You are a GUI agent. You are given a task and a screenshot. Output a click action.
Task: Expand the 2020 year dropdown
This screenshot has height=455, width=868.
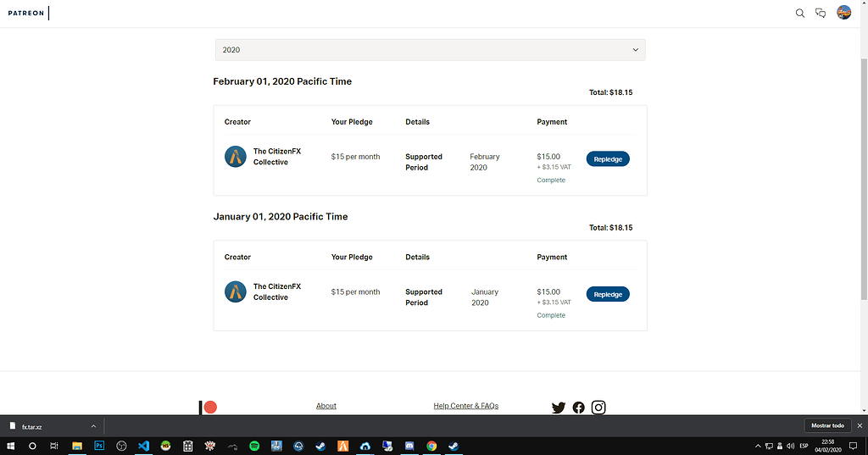pos(430,50)
